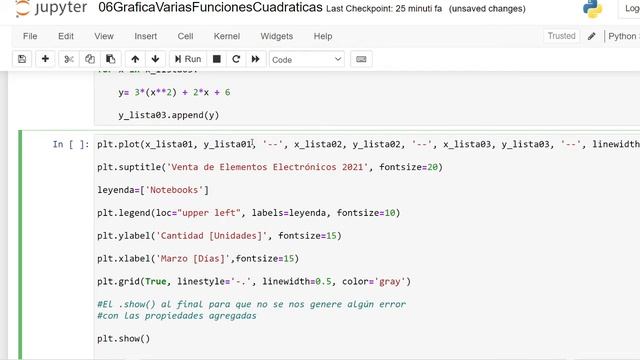Rename notebook title 06GraficaVariasFuncionesCuadraticas
The height and width of the screenshot is (360, 640).
(210, 7)
